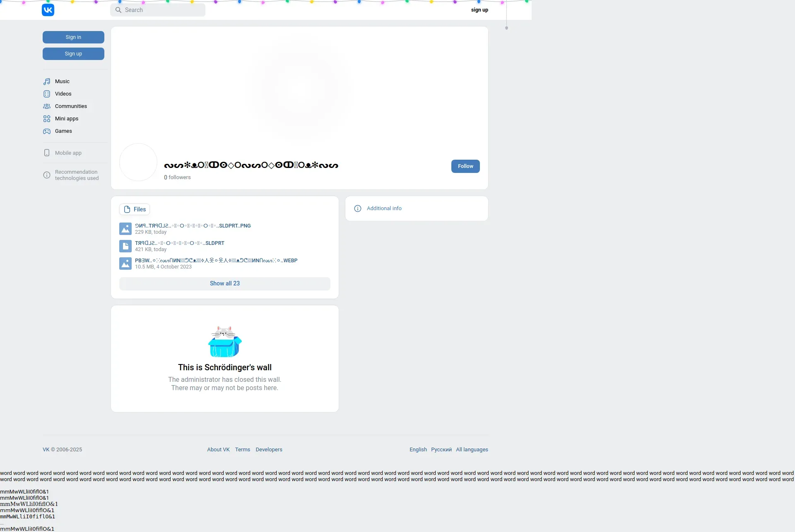This screenshot has width=795, height=532.
Task: Open the .WEBP file link
Action: 216,261
